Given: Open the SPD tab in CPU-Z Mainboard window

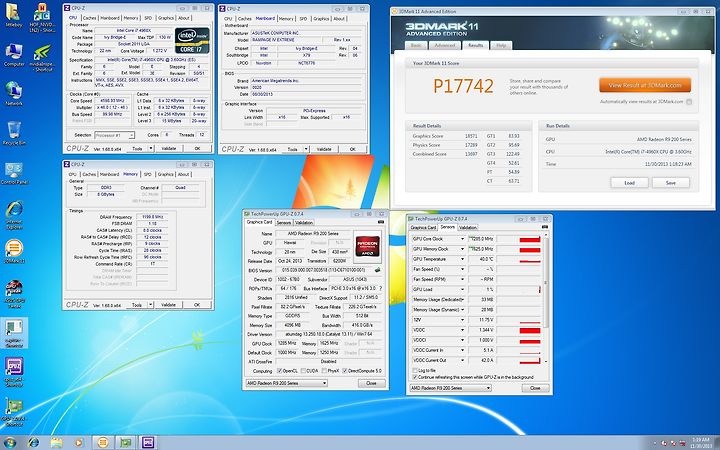Looking at the screenshot, I should point(303,19).
